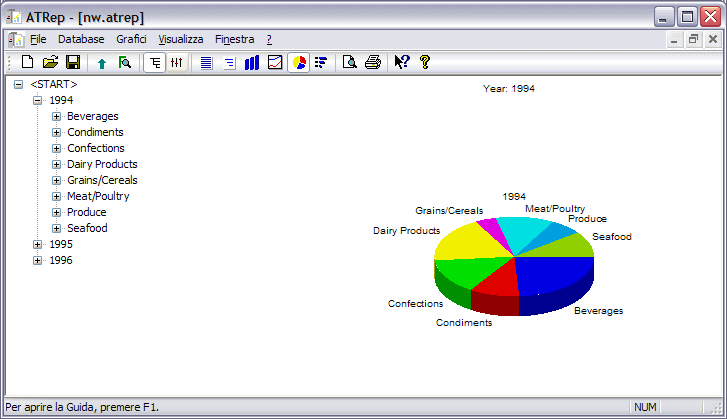This screenshot has height=419, width=727.
Task: Select the <START> tree label
Action: (54, 84)
